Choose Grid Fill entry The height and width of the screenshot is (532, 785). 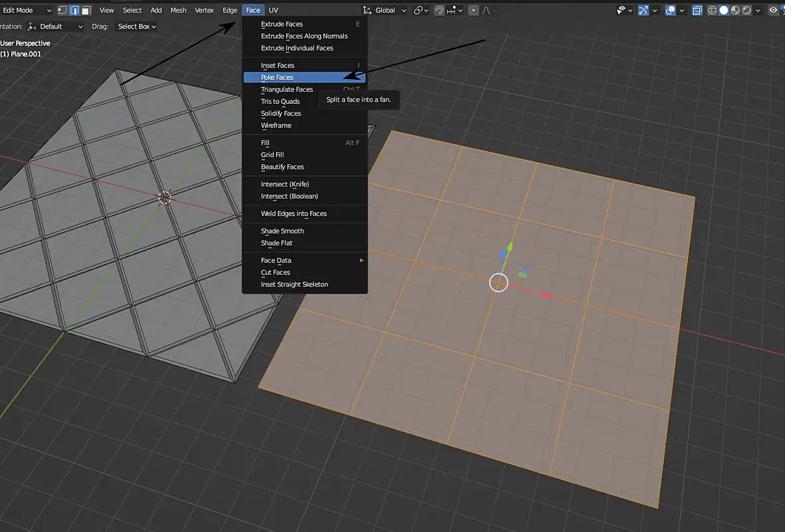pos(305,155)
